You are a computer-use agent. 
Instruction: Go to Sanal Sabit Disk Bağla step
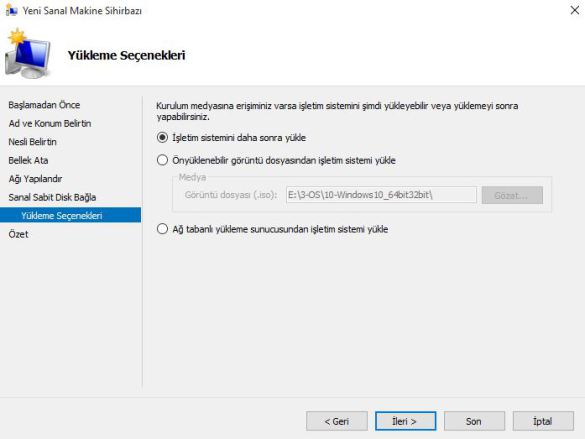pos(52,197)
